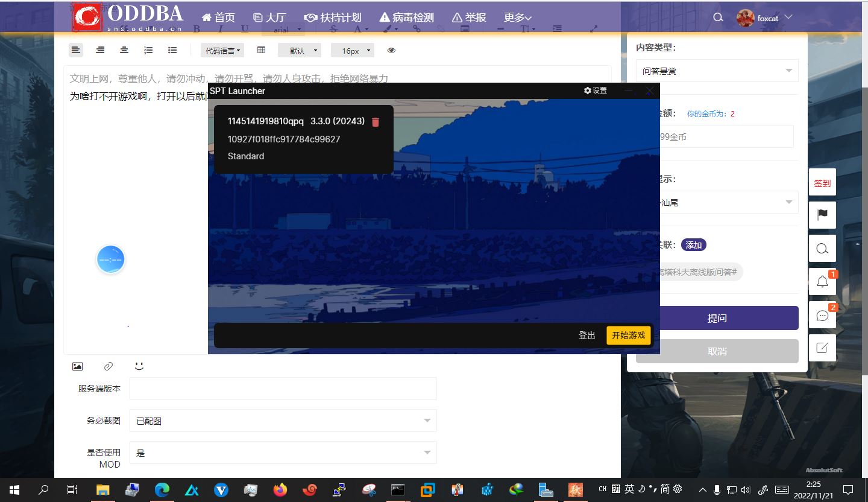Click the flag report icon in the sidebar
868x502 pixels.
(x=822, y=215)
